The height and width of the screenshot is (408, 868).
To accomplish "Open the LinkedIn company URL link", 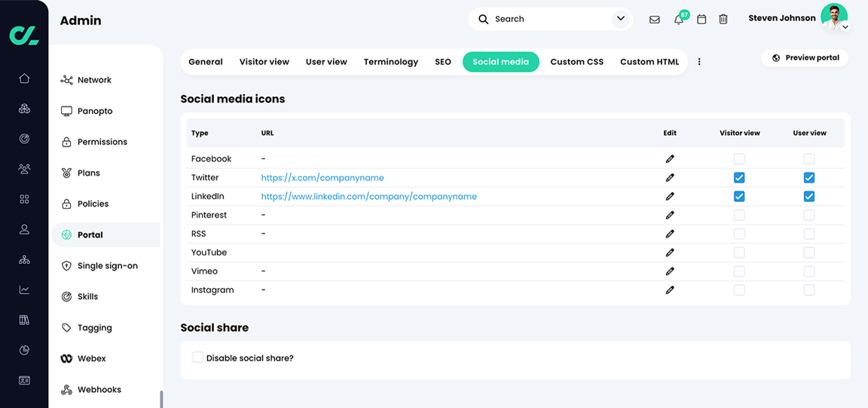I will pyautogui.click(x=368, y=196).
